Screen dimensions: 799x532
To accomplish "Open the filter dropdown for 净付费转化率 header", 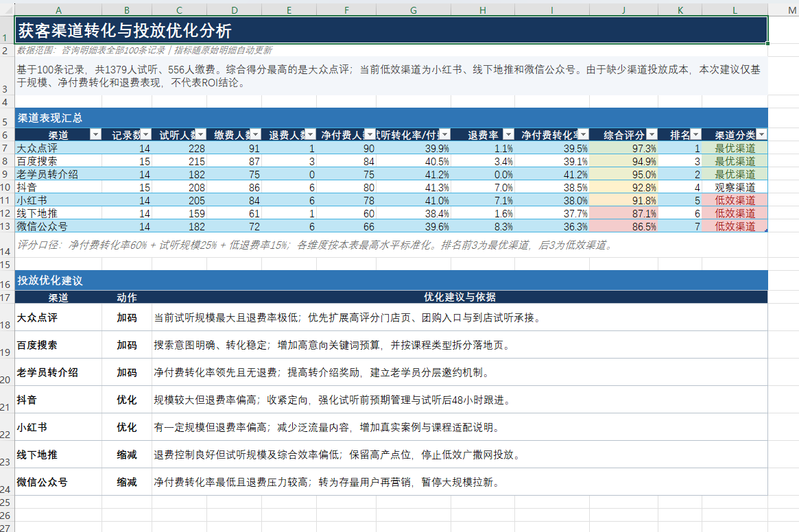I will 584,134.
